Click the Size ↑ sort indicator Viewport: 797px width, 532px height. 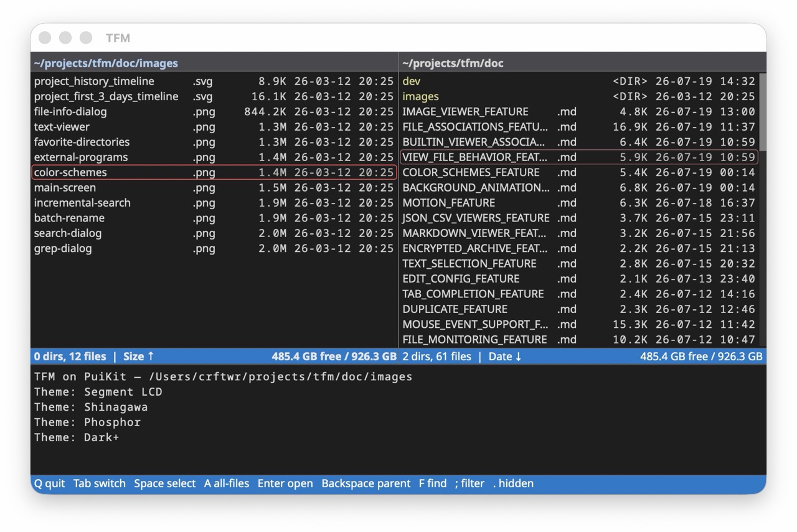(x=138, y=357)
